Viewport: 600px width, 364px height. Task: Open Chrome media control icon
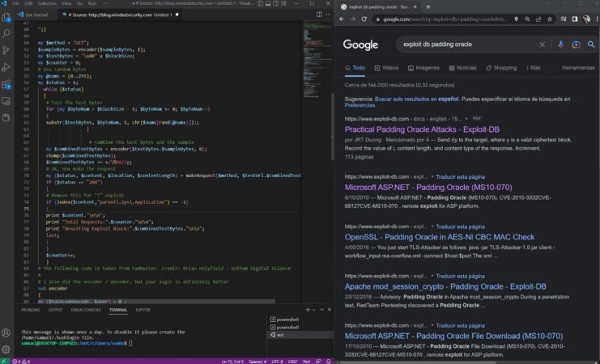tap(564, 19)
